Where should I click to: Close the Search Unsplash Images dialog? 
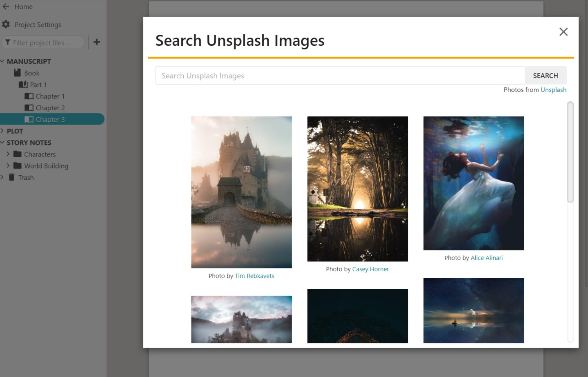[x=563, y=32]
